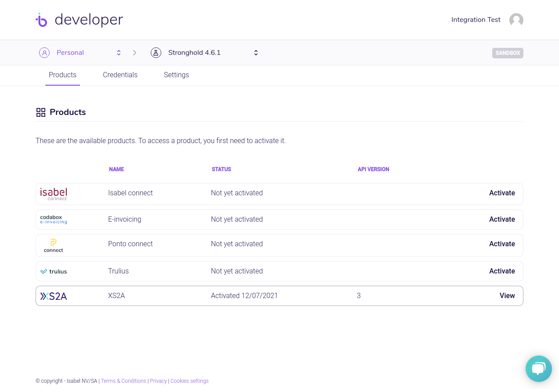
Task: Open the Stronghold 4.6.1 application selector
Action: click(256, 53)
